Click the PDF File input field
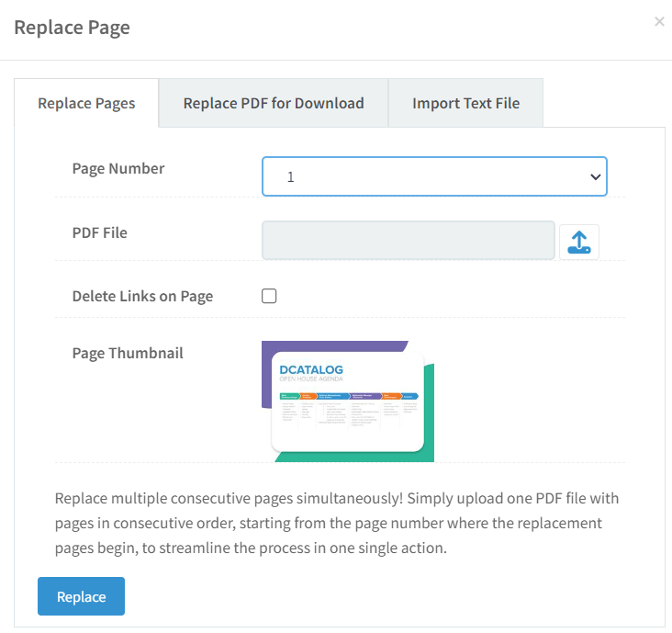The height and width of the screenshot is (633, 672). click(x=408, y=241)
